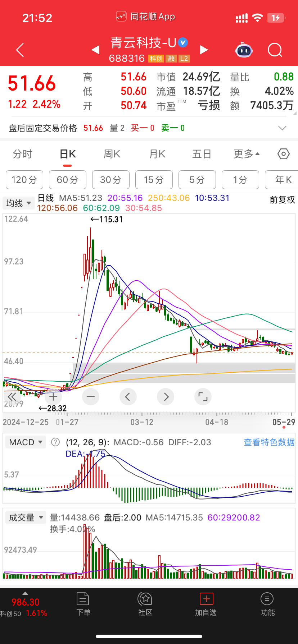298x644 pixels.
Task: Tap the current price 51.66
Action: 32,83
